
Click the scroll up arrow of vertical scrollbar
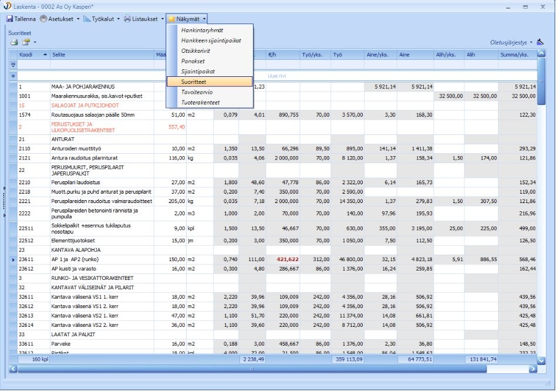(541, 53)
